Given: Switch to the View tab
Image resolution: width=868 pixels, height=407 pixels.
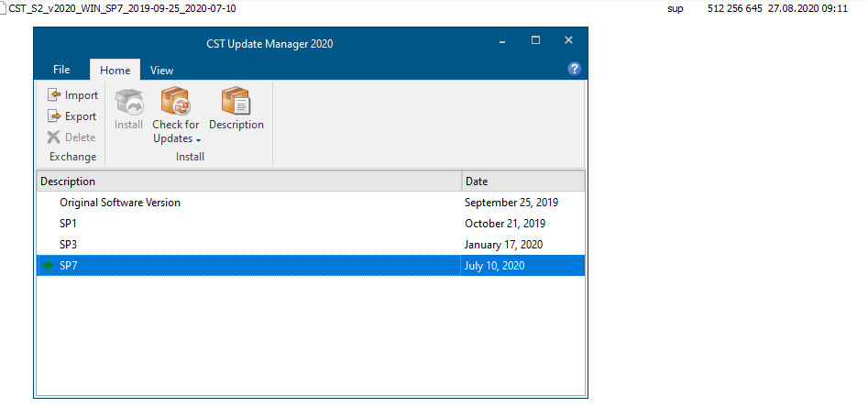Looking at the screenshot, I should (x=161, y=71).
